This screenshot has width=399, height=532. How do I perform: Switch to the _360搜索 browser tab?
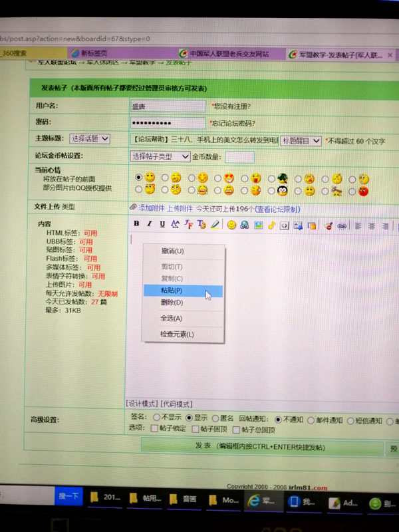click(x=33, y=53)
